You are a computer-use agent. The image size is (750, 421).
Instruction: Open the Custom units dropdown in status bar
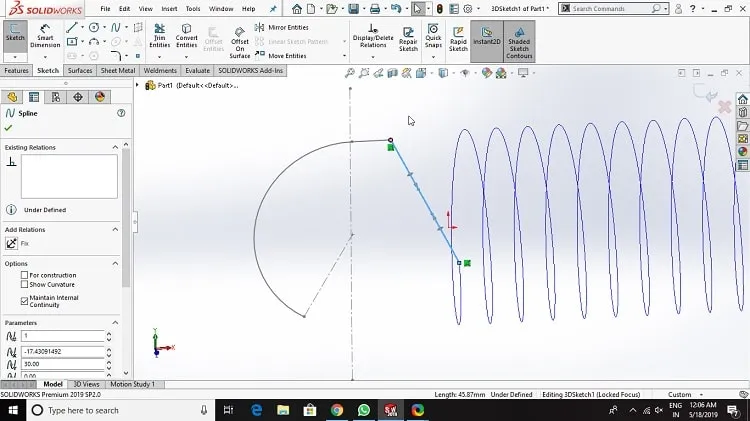[701, 395]
